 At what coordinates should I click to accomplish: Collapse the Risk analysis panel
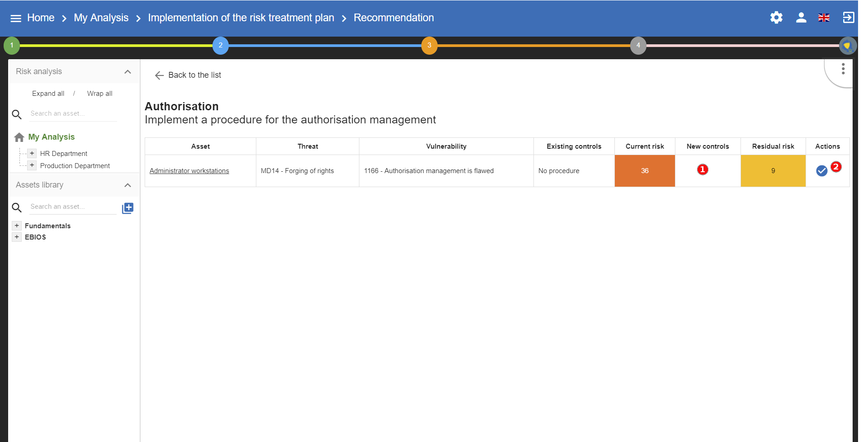(x=127, y=72)
